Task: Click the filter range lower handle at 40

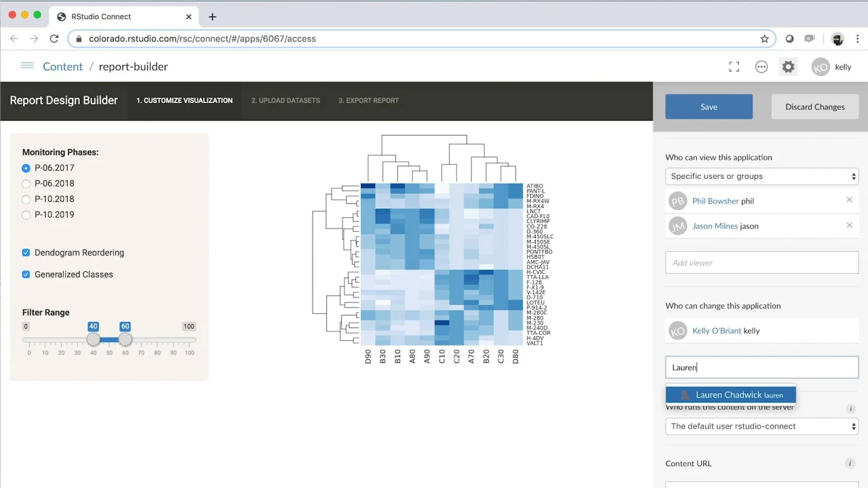Action: coord(94,339)
